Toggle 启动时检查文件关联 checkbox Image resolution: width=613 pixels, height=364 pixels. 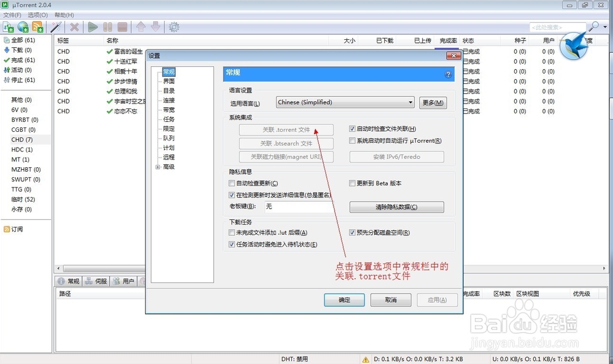point(352,129)
